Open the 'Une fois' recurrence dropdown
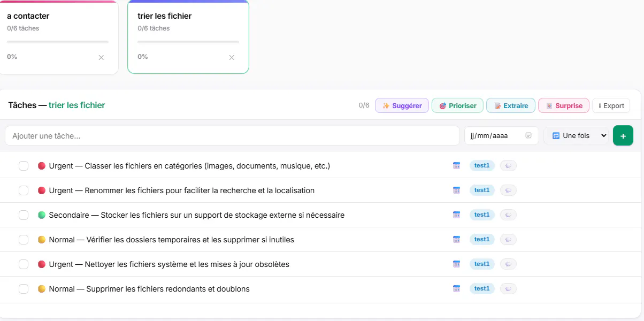Viewport: 644px width, 321px height. click(x=576, y=136)
